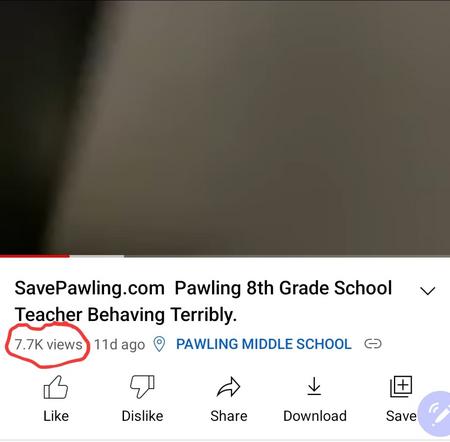Image resolution: width=450 pixels, height=442 pixels.
Task: Seek to the gray buffered part of the progress bar
Action: pos(97,256)
